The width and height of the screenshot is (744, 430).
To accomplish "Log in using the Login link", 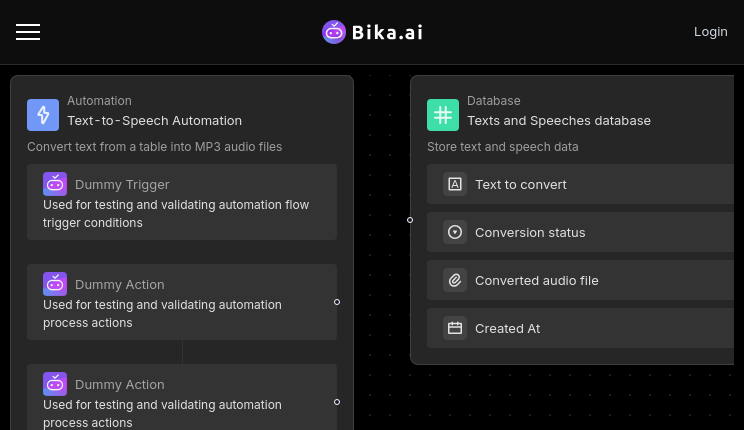I will 710,32.
